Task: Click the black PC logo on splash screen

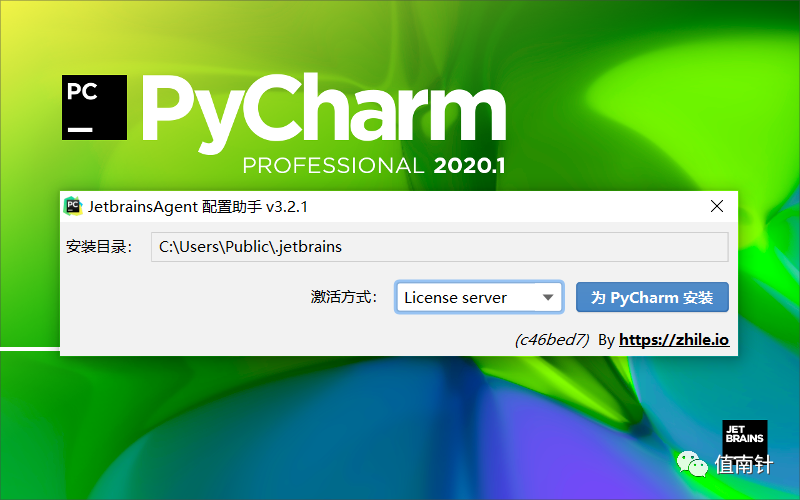Action: [94, 107]
